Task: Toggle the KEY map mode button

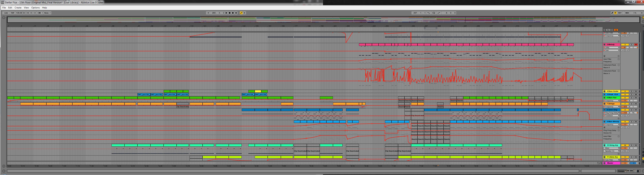Action: tap(620, 13)
